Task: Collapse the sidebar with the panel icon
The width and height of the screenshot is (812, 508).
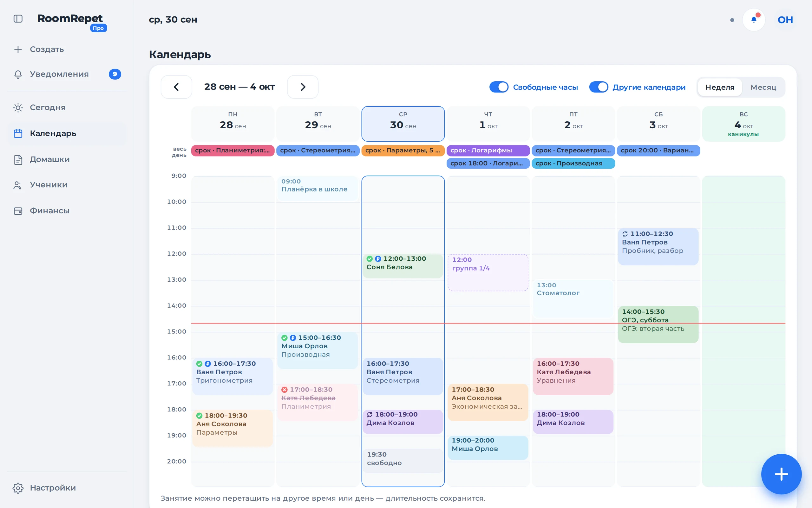Action: pyautogui.click(x=18, y=19)
